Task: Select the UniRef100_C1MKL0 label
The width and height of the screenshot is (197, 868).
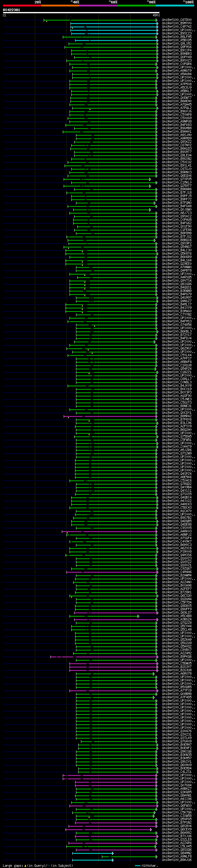Action: pyautogui.click(x=176, y=182)
